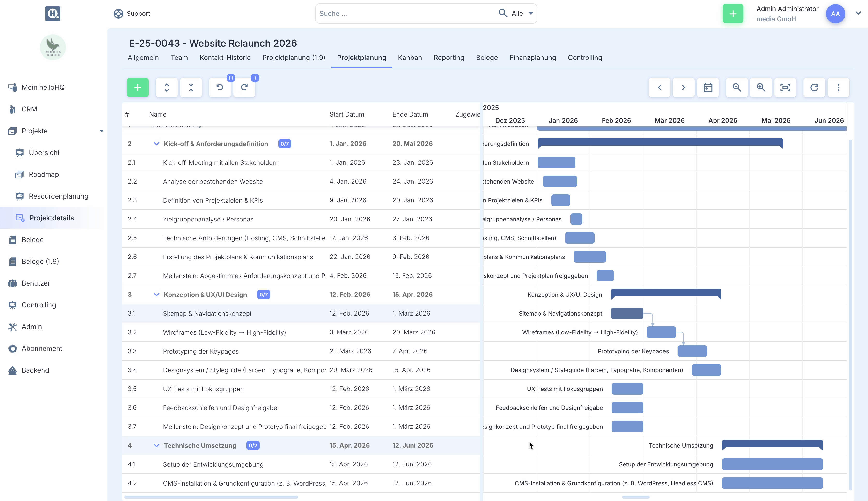This screenshot has height=501, width=868.
Task: Click the redo arrow icon
Action: pos(244,87)
